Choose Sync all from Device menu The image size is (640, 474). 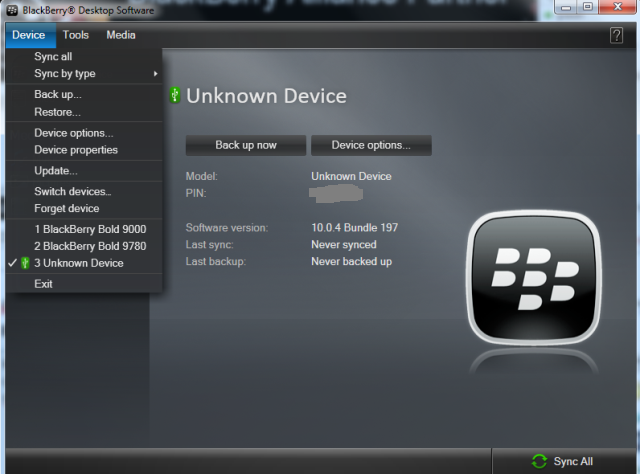(53, 57)
